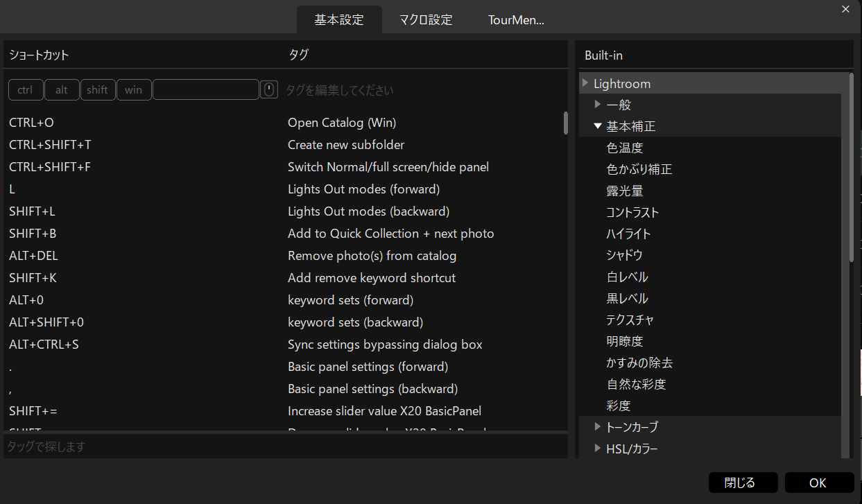The width and height of the screenshot is (862, 504).
Task: Select Lights Out modes (backward) tag
Action: [x=369, y=211]
